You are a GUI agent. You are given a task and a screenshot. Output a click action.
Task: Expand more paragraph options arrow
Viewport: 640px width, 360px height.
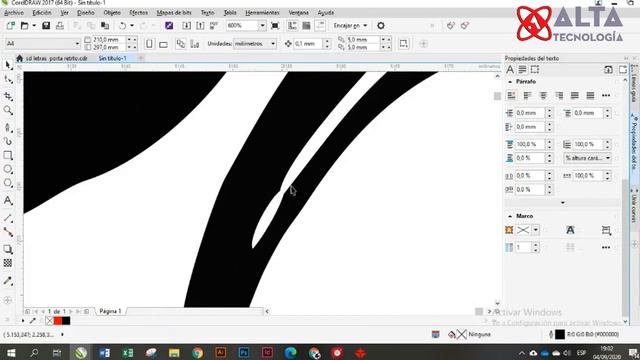[563, 202]
